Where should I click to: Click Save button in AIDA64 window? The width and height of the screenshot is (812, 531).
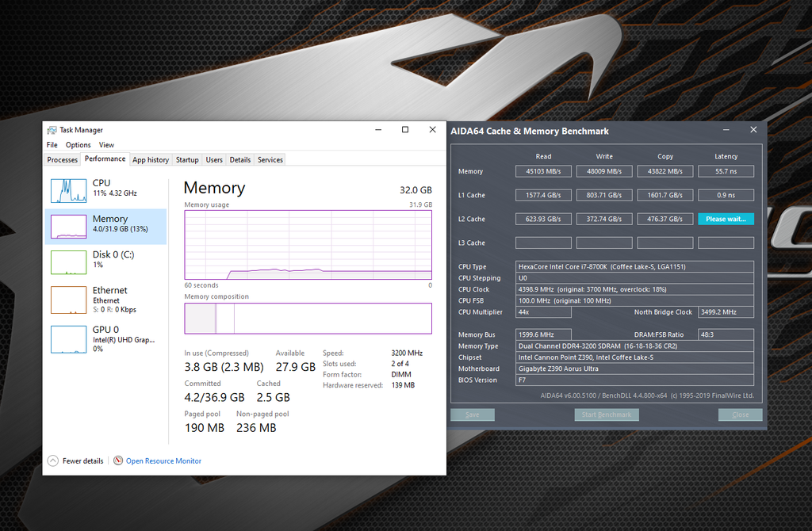coord(473,414)
